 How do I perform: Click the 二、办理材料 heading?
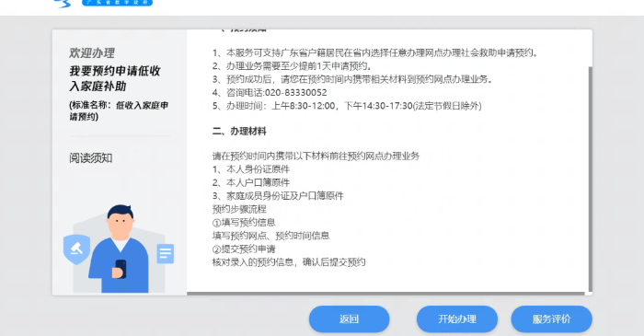[239, 132]
